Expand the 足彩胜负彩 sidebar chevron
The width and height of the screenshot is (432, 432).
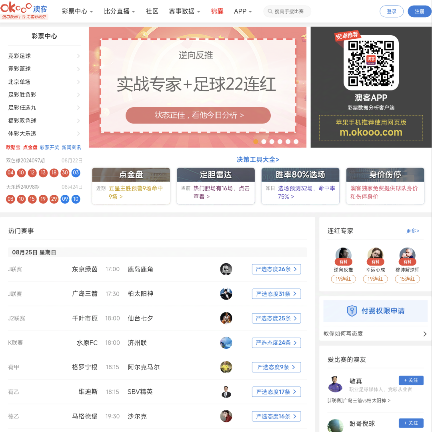tap(78, 95)
